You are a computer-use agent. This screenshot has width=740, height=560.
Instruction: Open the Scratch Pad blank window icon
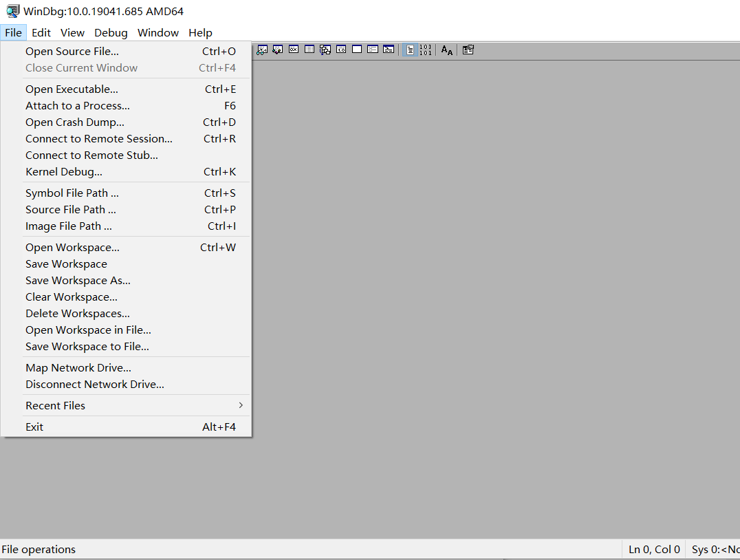click(x=357, y=50)
